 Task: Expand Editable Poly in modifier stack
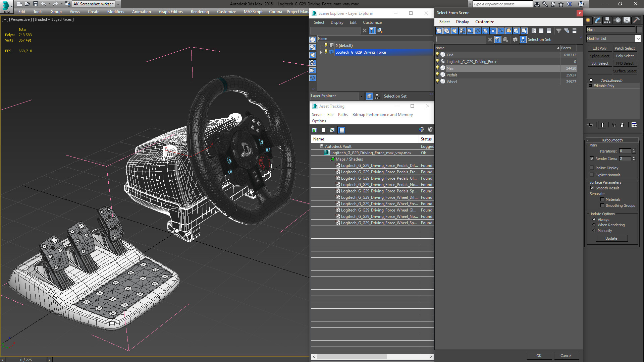[x=590, y=86]
